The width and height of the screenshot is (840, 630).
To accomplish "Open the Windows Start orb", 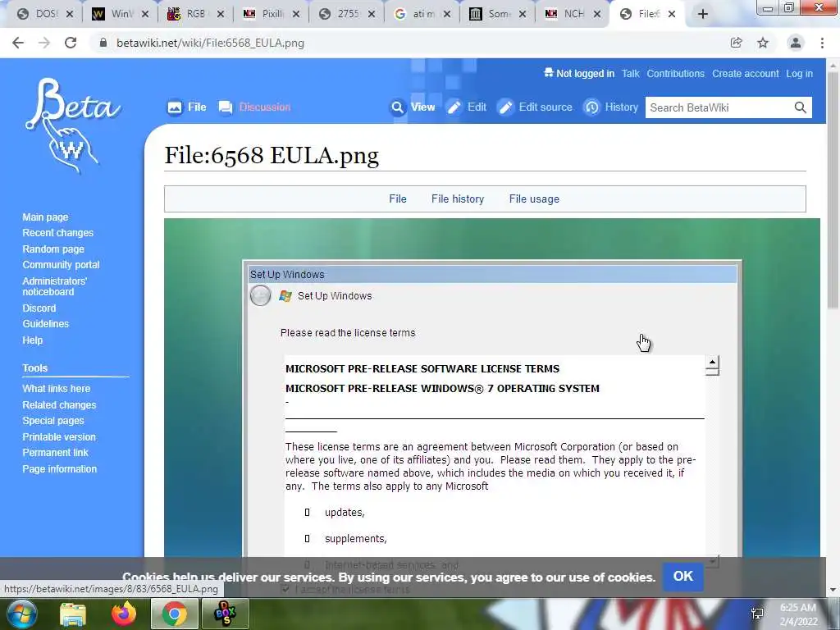I will click(x=22, y=614).
